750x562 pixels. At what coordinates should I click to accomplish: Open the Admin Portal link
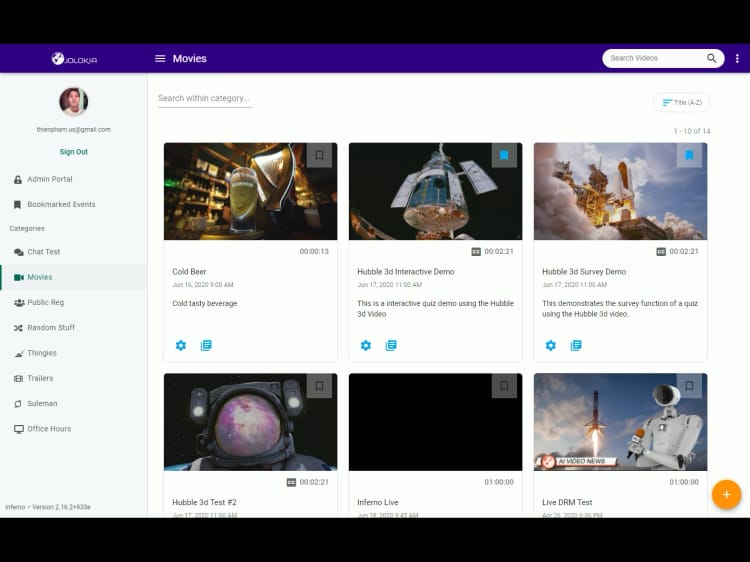pos(49,179)
